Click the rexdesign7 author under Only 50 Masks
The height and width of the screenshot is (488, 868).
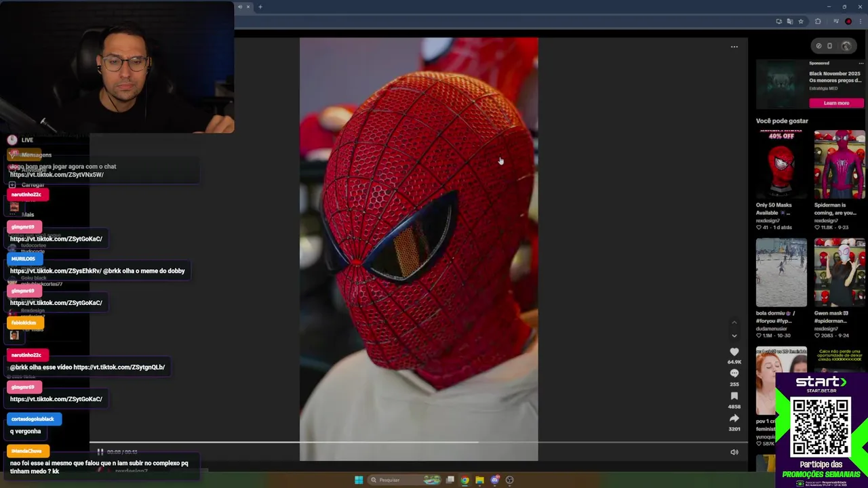pos(768,220)
